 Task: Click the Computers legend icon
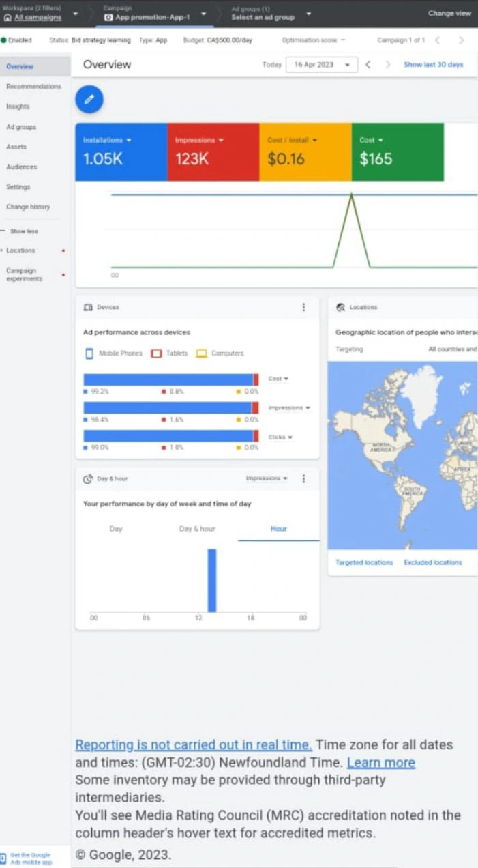pyautogui.click(x=201, y=353)
